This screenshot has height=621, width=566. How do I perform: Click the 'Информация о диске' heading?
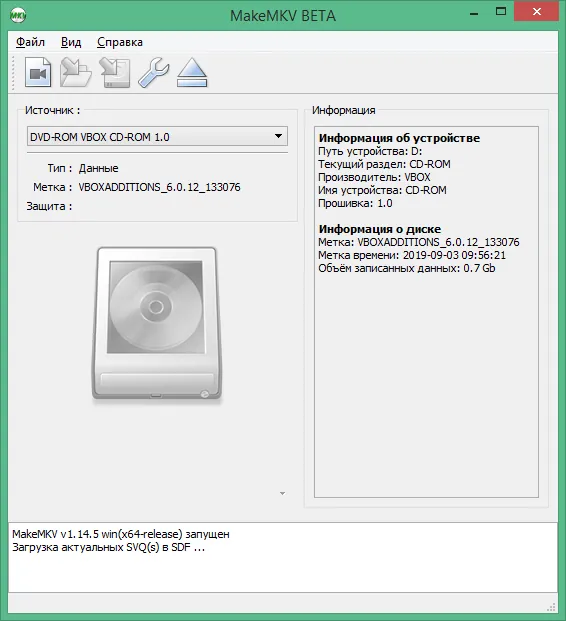click(x=380, y=229)
